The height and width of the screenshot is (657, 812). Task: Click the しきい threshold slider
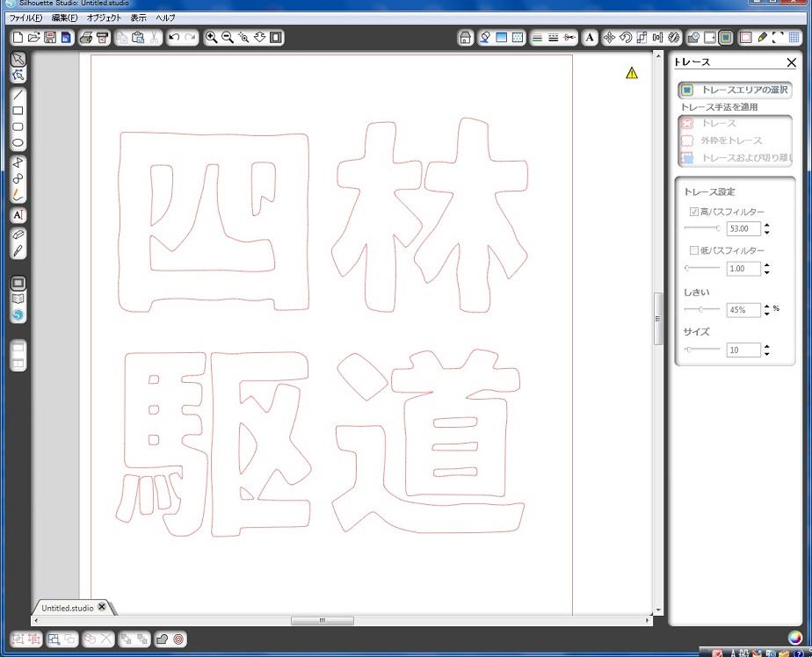pyautogui.click(x=702, y=309)
